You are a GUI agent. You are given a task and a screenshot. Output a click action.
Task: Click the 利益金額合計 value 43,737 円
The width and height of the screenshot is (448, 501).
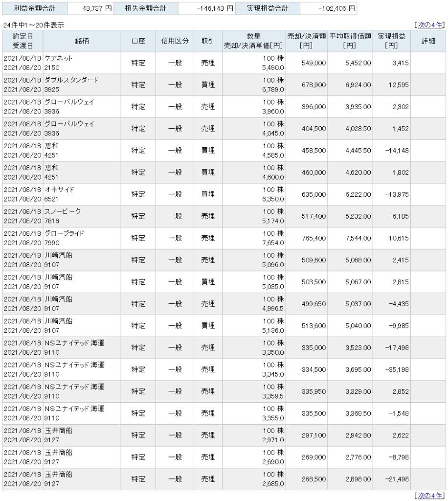pyautogui.click(x=97, y=9)
